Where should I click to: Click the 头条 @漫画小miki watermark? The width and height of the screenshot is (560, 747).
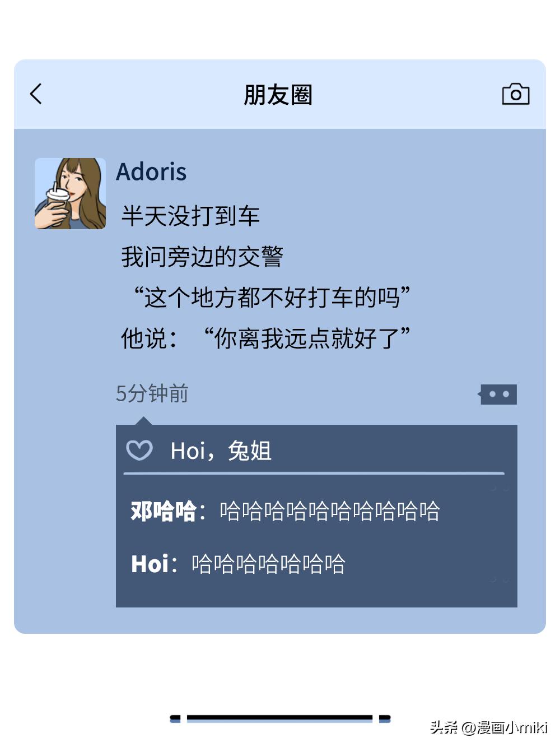pos(488,727)
